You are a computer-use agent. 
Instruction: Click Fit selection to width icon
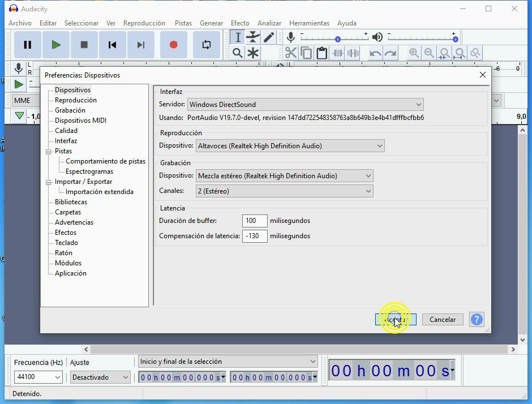coord(444,53)
